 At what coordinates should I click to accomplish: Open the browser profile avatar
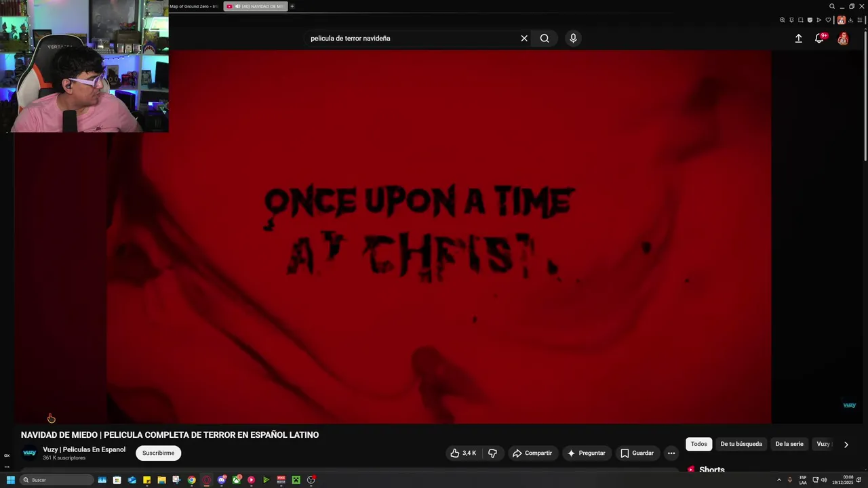pyautogui.click(x=842, y=20)
